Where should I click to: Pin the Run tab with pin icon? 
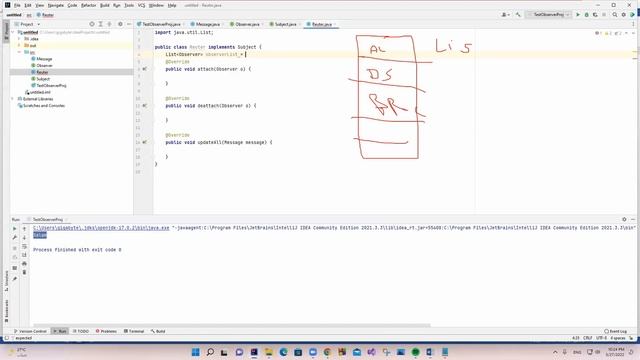(15, 279)
